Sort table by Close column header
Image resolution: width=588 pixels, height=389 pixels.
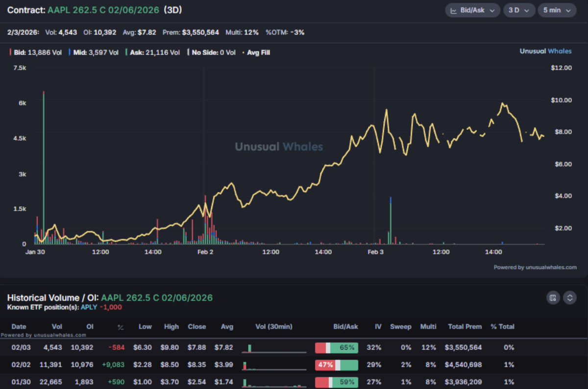click(x=196, y=326)
